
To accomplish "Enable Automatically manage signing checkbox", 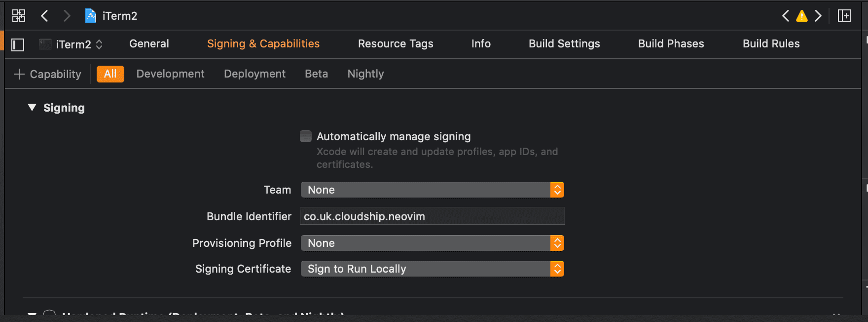I will coord(306,136).
